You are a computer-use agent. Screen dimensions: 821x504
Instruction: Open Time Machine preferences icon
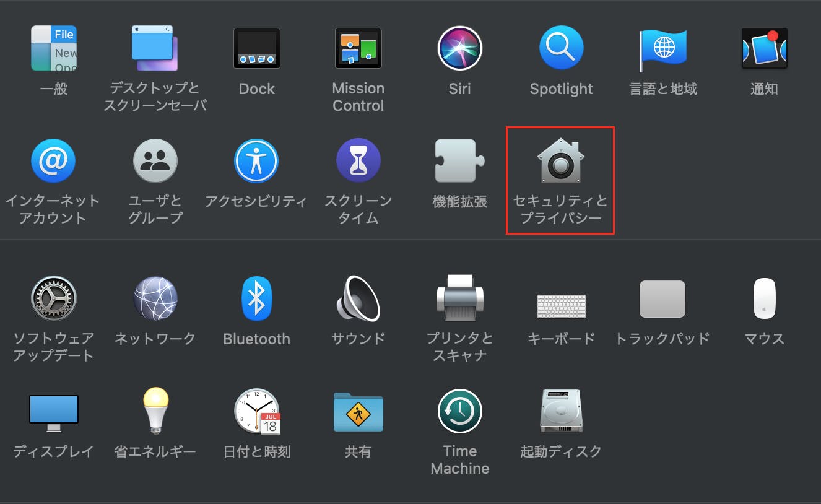[460, 411]
